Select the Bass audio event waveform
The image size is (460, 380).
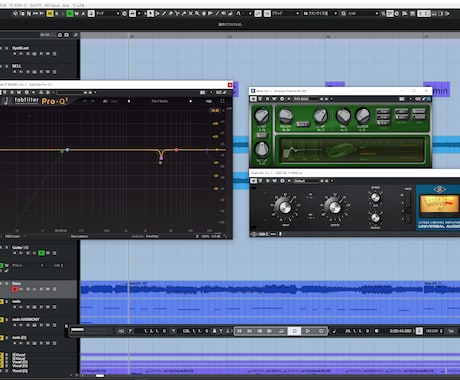click(276, 289)
